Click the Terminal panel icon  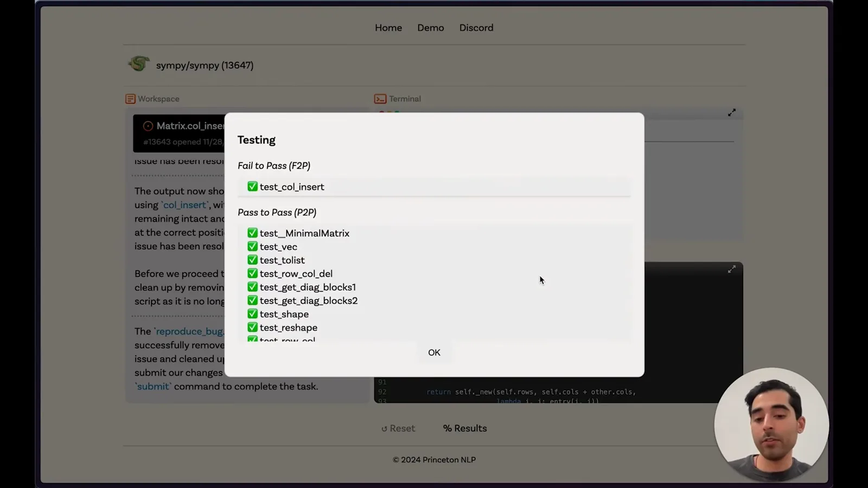tap(380, 99)
